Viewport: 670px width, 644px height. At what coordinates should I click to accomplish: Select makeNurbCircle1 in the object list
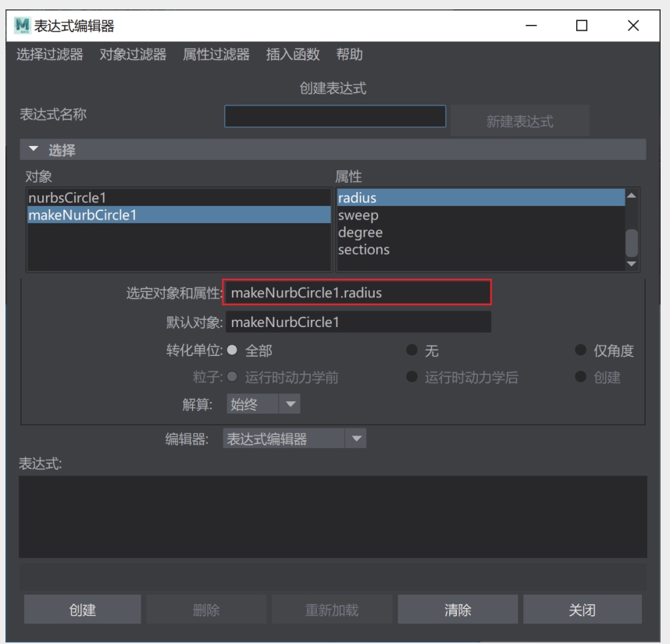(x=179, y=215)
